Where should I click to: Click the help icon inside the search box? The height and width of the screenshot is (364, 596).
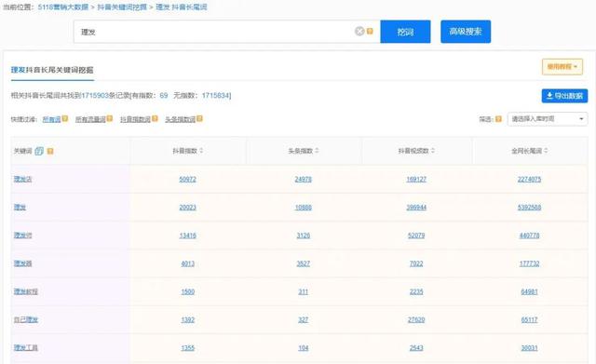[370, 31]
